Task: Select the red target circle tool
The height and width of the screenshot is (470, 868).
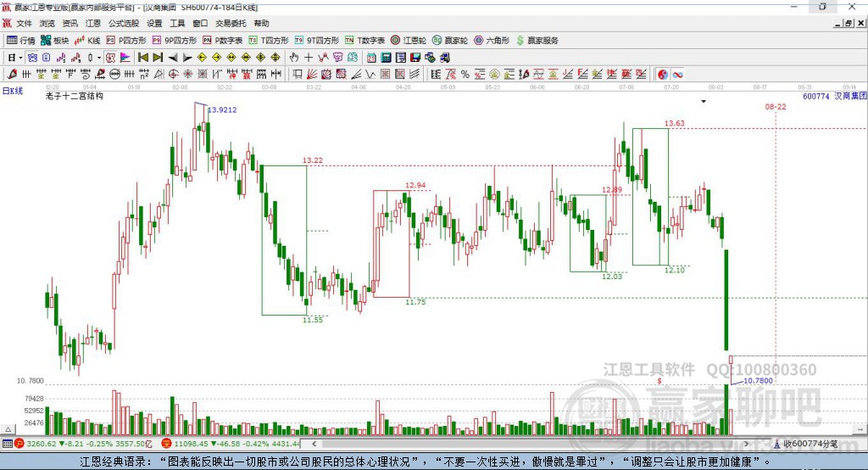Action: (x=173, y=74)
